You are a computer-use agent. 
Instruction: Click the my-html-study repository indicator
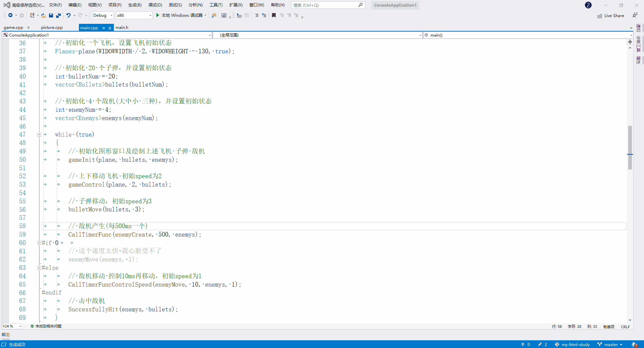[x=572, y=345]
